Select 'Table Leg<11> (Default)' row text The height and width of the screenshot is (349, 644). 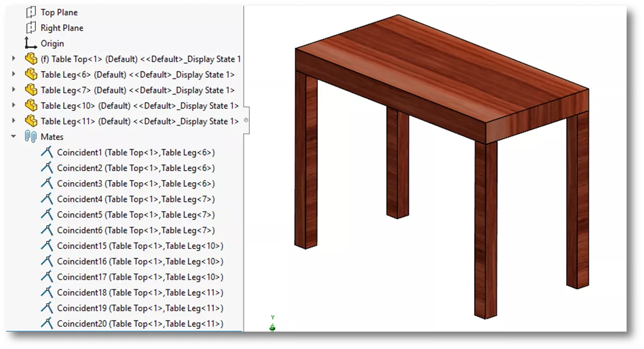[x=140, y=121]
